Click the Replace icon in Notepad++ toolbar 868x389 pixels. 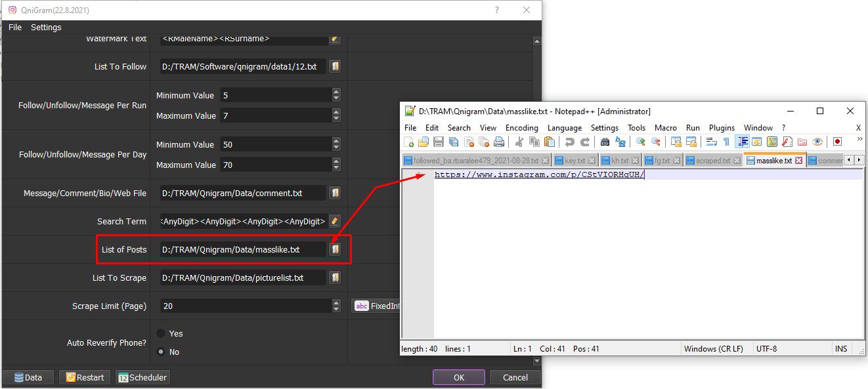[x=620, y=142]
